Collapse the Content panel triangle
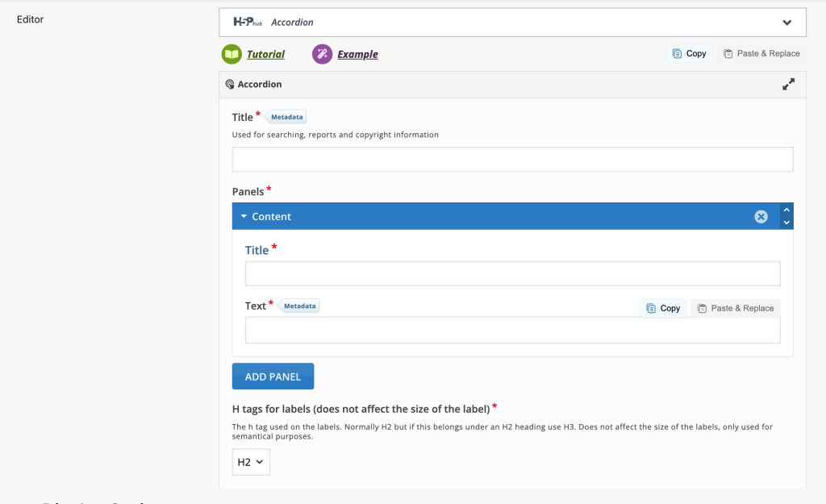 [244, 216]
